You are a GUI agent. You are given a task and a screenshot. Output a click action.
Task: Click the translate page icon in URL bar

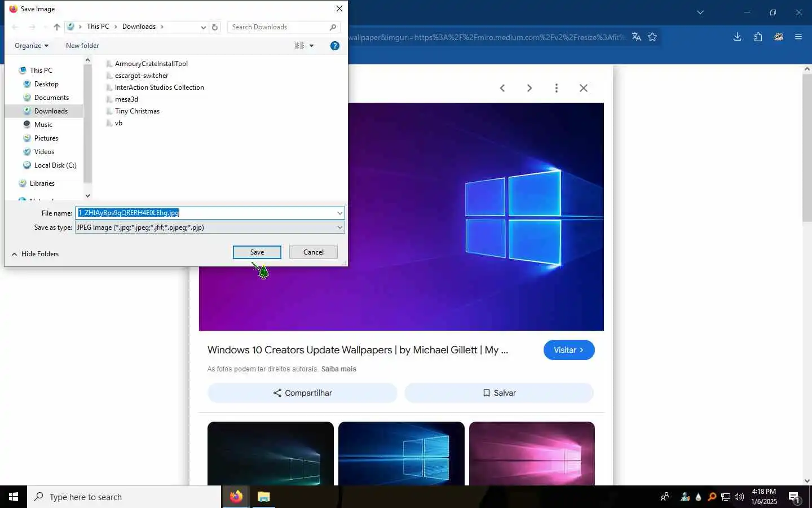[x=637, y=37]
